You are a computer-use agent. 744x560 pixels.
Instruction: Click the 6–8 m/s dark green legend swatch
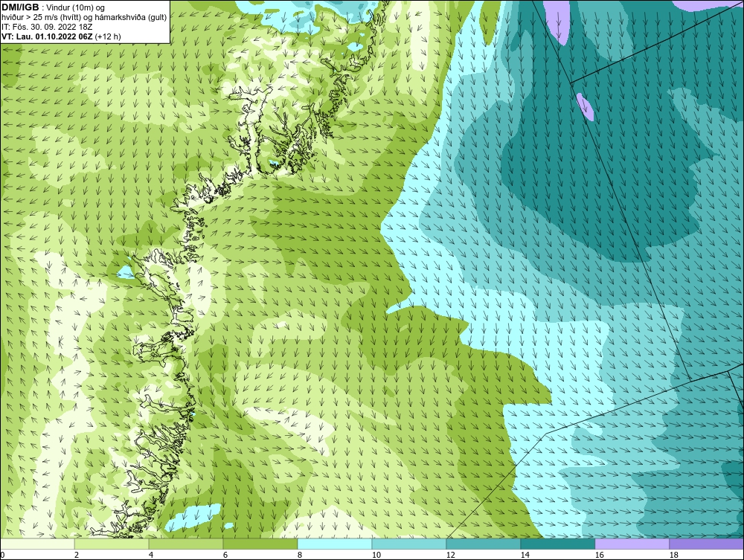(260, 544)
